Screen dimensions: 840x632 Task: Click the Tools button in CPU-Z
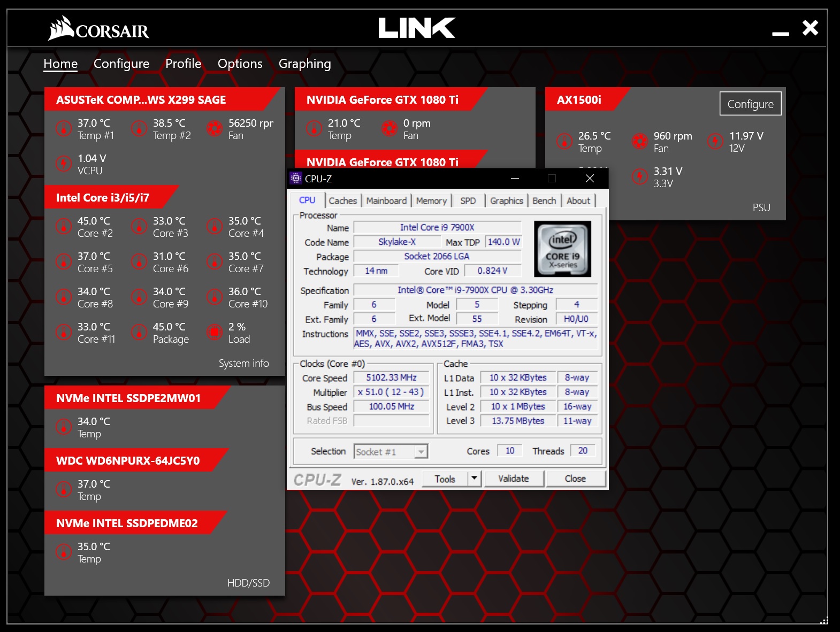[x=445, y=479]
